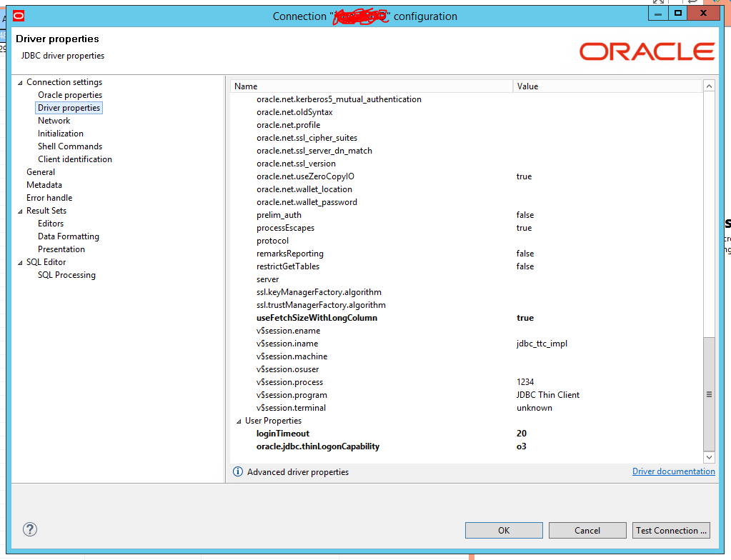Open SQL Processing settings

[66, 274]
